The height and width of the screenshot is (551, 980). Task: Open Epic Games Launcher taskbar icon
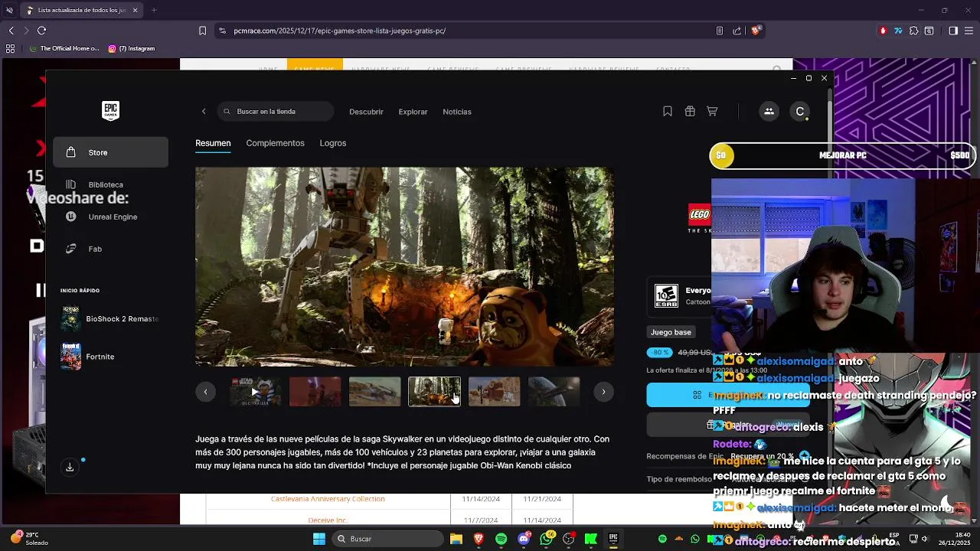click(x=613, y=539)
